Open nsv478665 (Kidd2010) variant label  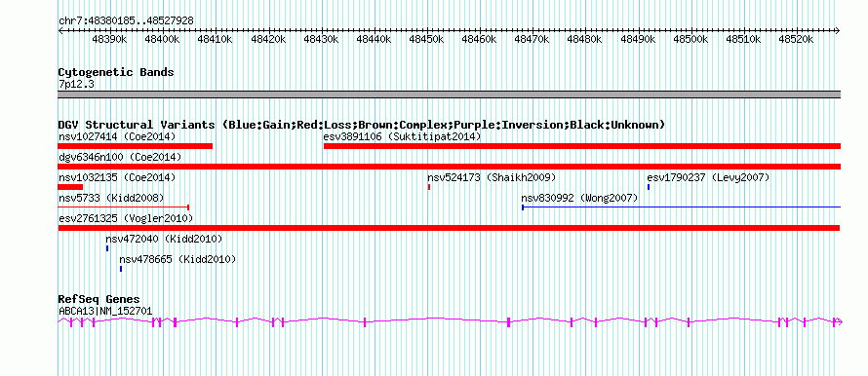(178, 259)
